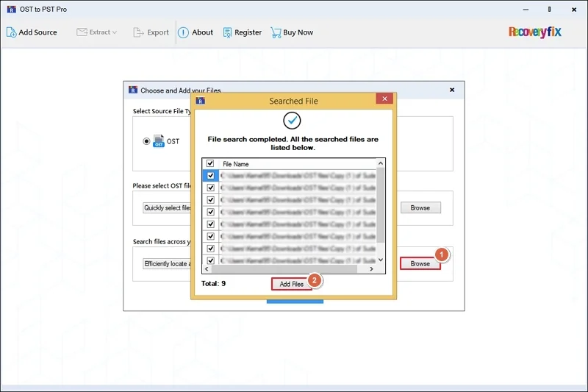Click the horizontal scroll left arrow
This screenshot has width=588, height=392.
point(207,269)
